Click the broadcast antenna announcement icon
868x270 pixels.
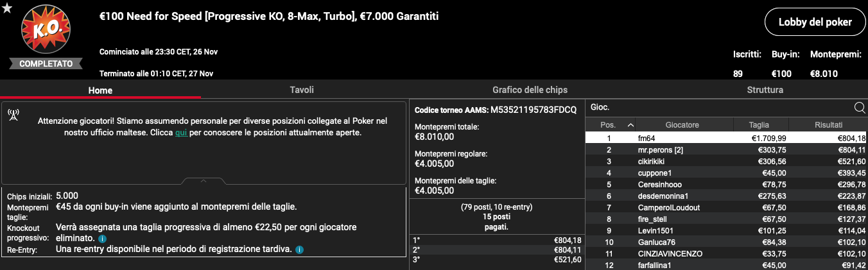click(13, 115)
